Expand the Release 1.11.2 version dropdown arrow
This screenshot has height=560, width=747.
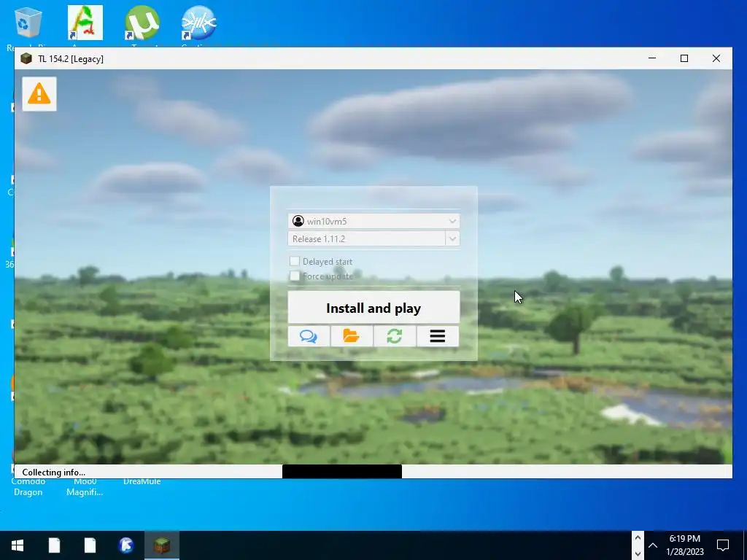point(452,238)
